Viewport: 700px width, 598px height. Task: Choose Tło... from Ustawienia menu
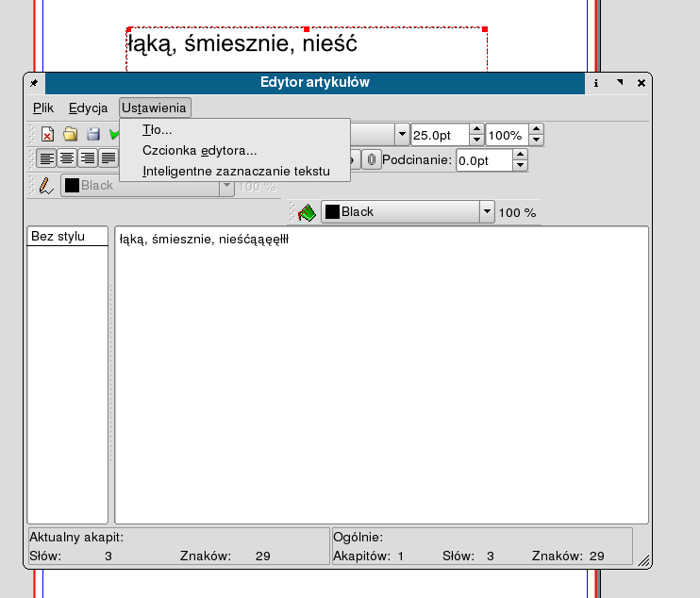(157, 130)
